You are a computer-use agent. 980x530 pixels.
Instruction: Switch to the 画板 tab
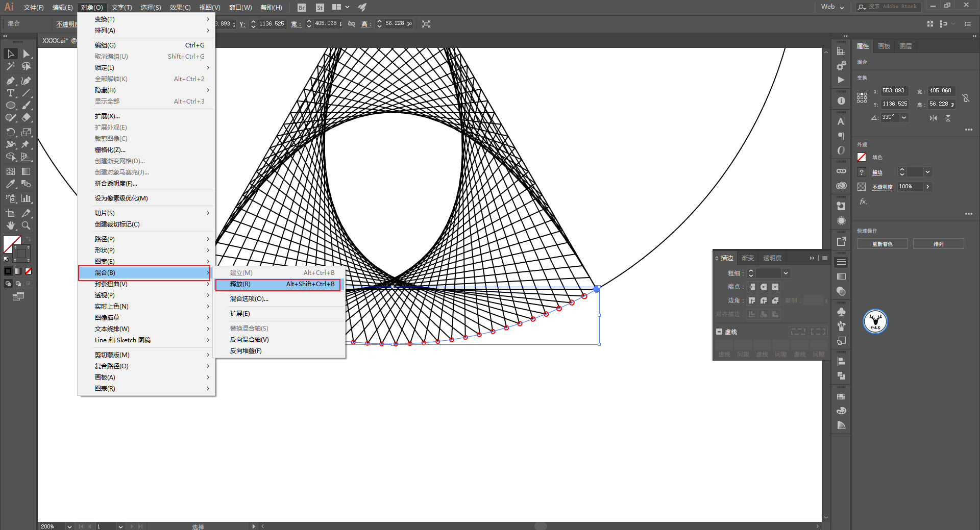(884, 46)
